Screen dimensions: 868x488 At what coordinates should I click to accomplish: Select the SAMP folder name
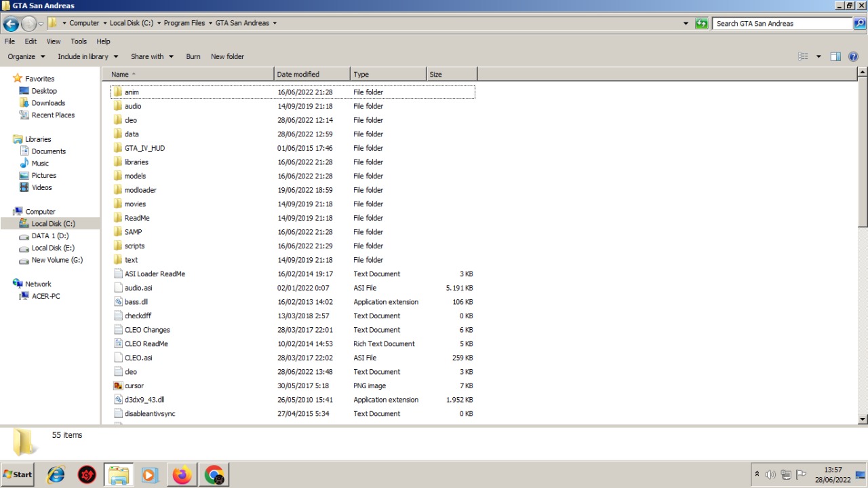coord(133,232)
